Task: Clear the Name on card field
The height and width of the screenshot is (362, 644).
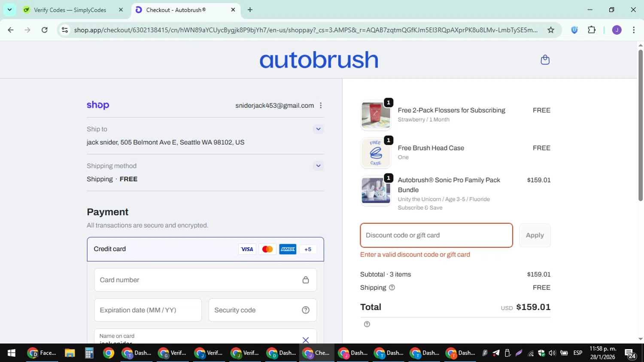Action: pos(306,340)
